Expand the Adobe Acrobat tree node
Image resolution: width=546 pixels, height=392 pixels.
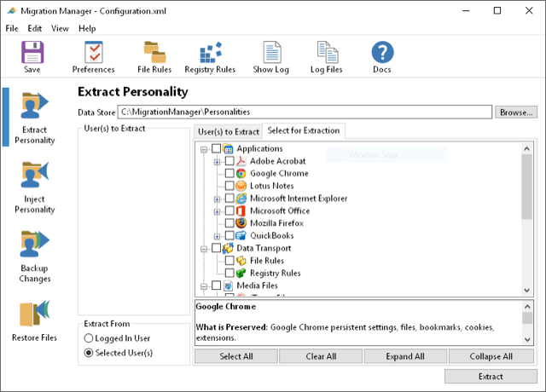coord(217,161)
